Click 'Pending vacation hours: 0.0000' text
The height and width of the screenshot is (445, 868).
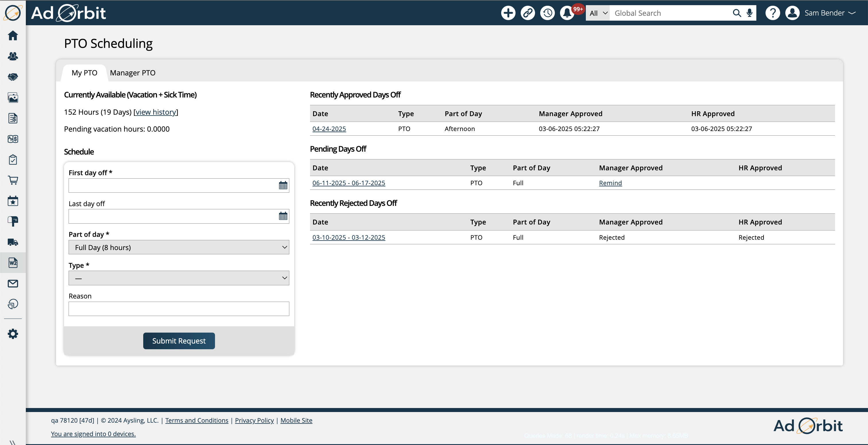point(117,129)
